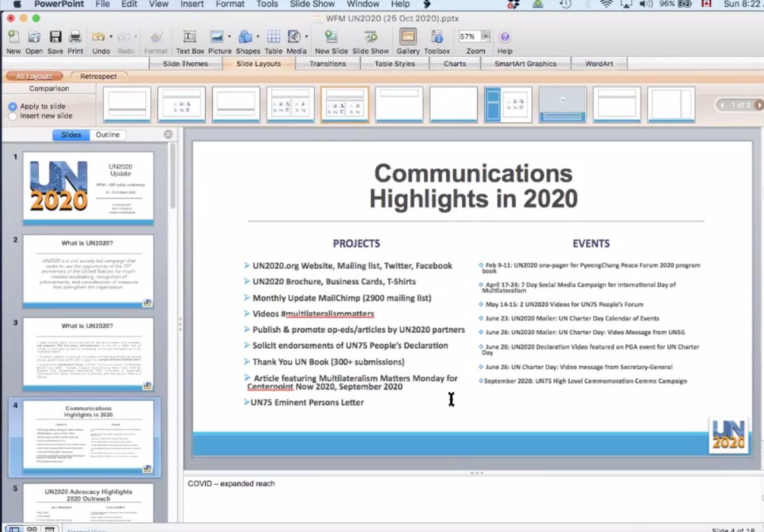Click the Print icon
Image resolution: width=764 pixels, height=532 pixels.
click(x=75, y=38)
